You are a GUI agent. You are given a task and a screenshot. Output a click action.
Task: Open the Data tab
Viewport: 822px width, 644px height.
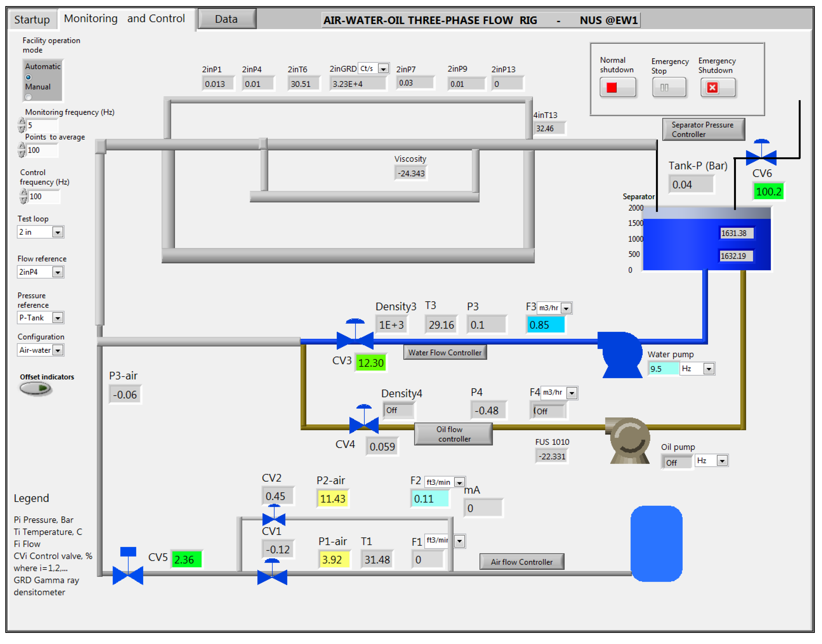tap(226, 19)
